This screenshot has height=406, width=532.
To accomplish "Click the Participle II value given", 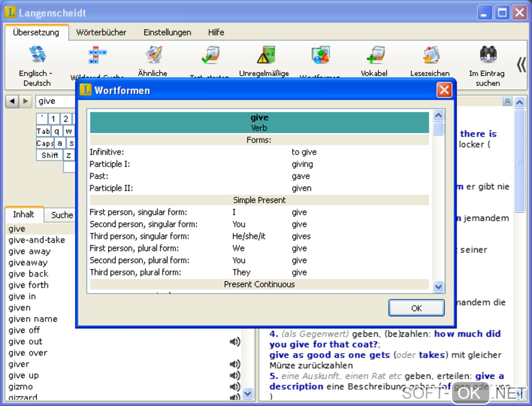I will click(x=301, y=188).
